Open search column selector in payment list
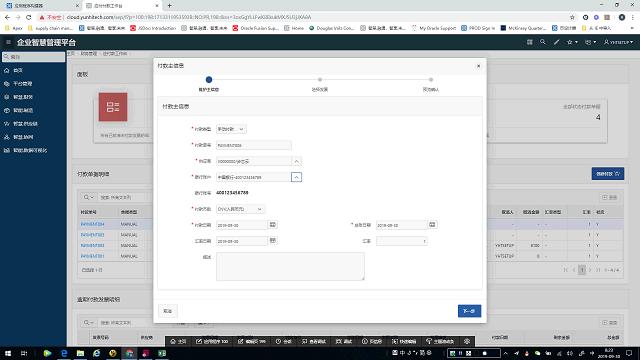640x360 pixels. pos(89,197)
